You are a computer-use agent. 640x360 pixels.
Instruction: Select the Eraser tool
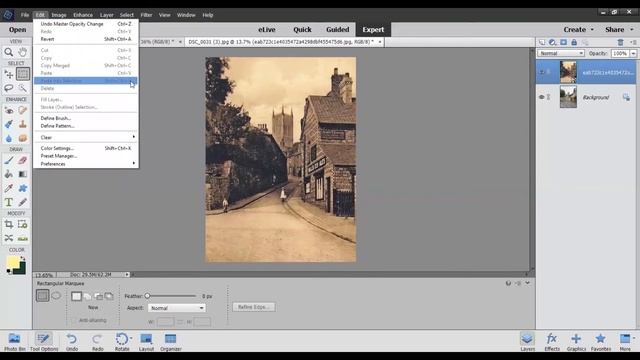tap(22, 160)
